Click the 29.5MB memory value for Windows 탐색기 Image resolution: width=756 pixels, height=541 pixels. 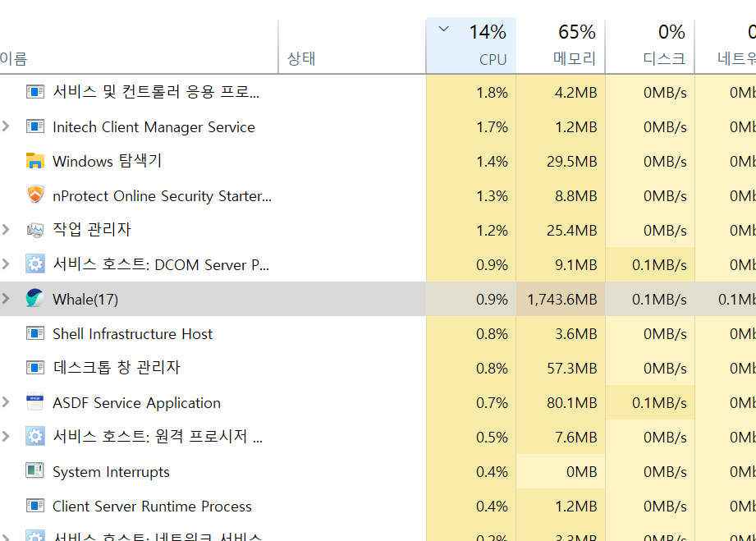[x=572, y=161]
